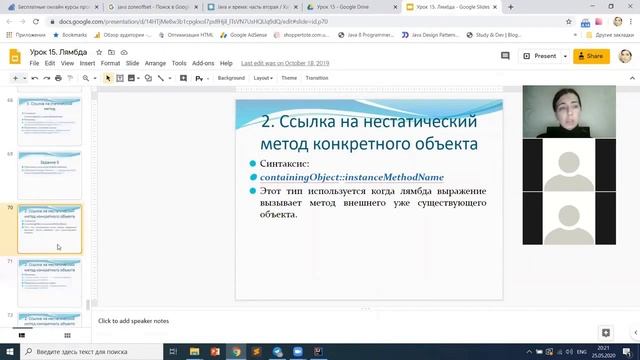Open the Add-ons menu
Screen dimensions: 640x360
pyautogui.click(x=203, y=63)
